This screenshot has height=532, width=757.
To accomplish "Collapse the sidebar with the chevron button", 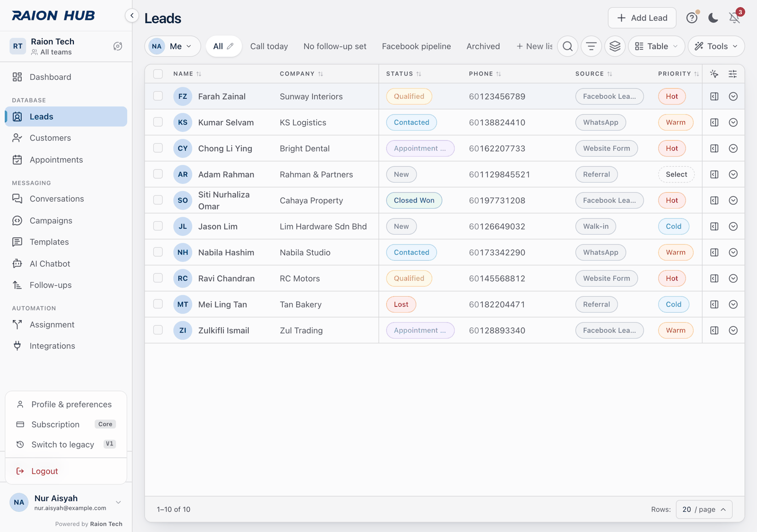I will 132,16.
